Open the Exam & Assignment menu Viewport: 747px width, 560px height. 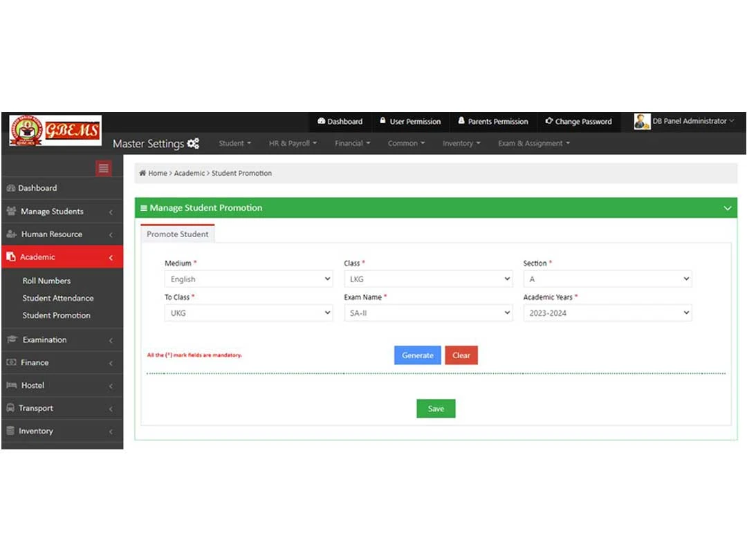point(533,143)
